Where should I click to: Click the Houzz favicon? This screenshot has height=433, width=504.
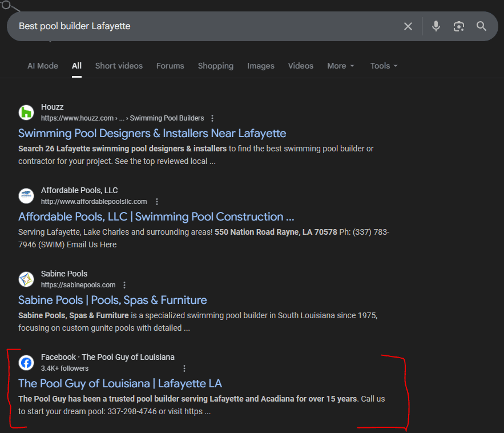26,112
